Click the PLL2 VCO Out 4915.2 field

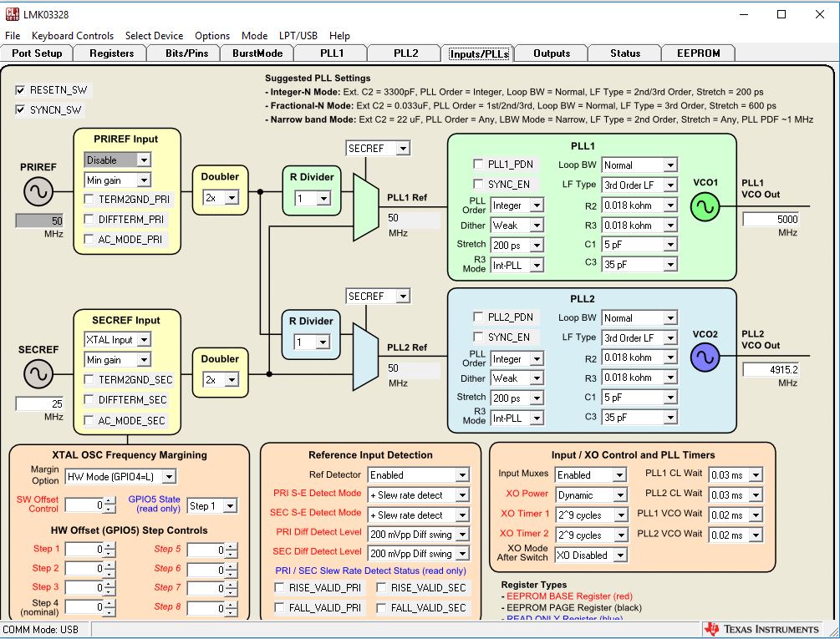click(x=771, y=369)
